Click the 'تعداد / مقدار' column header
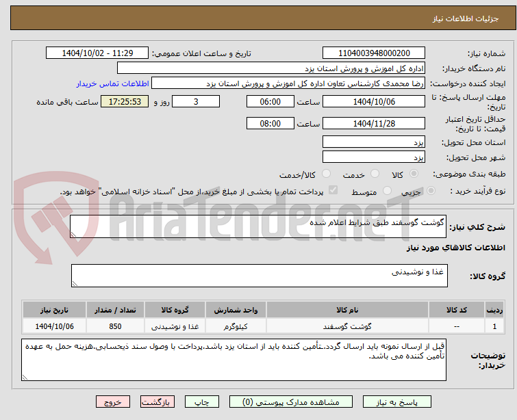517x420 pixels. click(115, 310)
